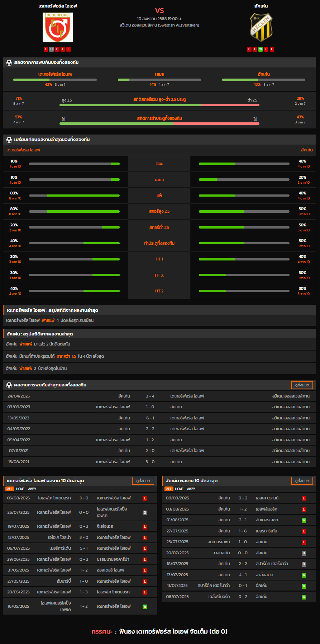
Task: Select HOME tab in Degerfors results panel
Action: (x=20, y=489)
